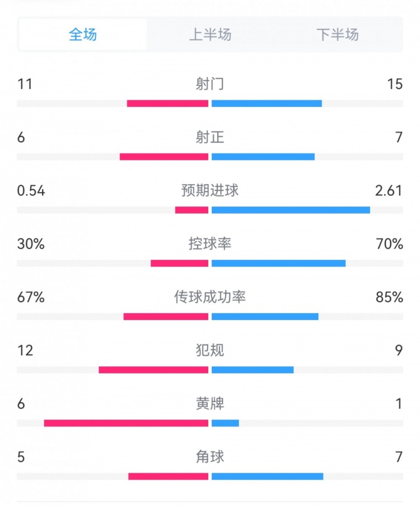Click the red bar in the 黄牌 row
The height and width of the screenshot is (506, 420).
pyautogui.click(x=126, y=423)
